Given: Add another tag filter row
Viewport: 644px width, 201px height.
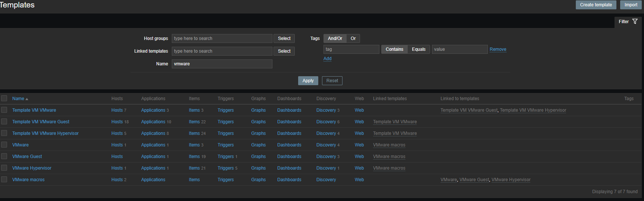Looking at the screenshot, I should pyautogui.click(x=327, y=59).
